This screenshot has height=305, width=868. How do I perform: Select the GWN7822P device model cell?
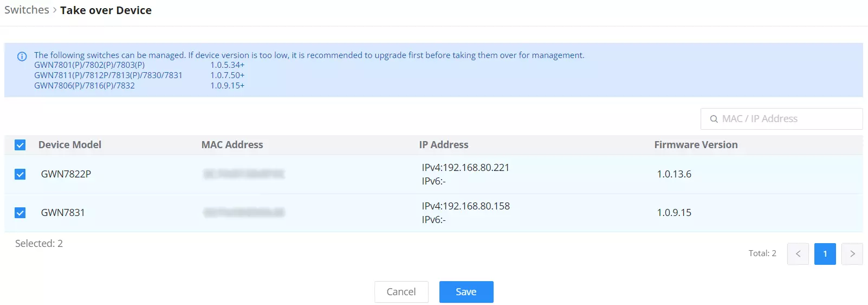point(66,174)
